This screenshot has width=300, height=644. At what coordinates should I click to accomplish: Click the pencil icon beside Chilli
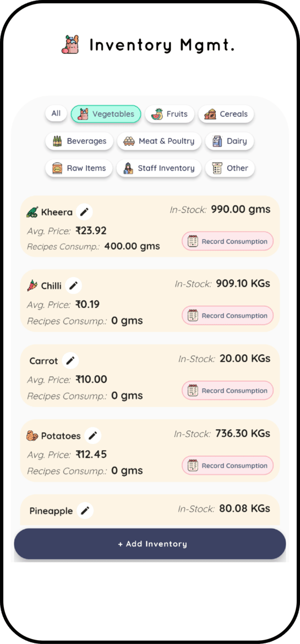tap(73, 285)
